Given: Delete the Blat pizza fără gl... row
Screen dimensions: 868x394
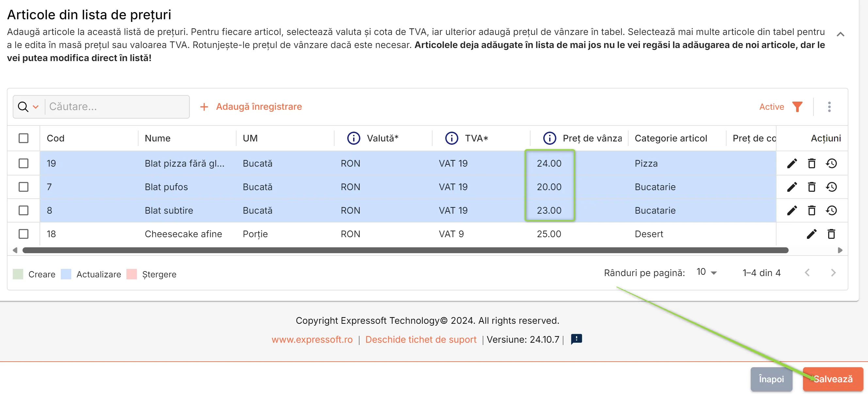Looking at the screenshot, I should point(811,163).
